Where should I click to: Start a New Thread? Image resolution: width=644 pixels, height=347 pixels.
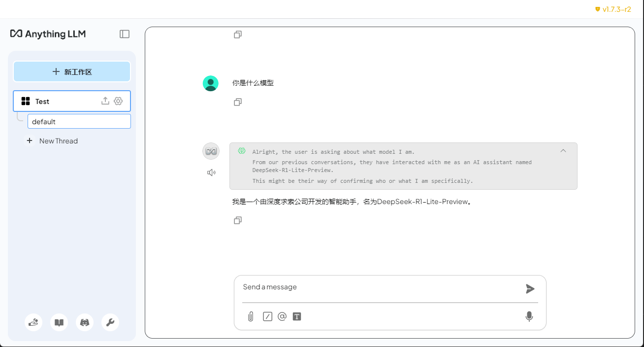click(52, 141)
